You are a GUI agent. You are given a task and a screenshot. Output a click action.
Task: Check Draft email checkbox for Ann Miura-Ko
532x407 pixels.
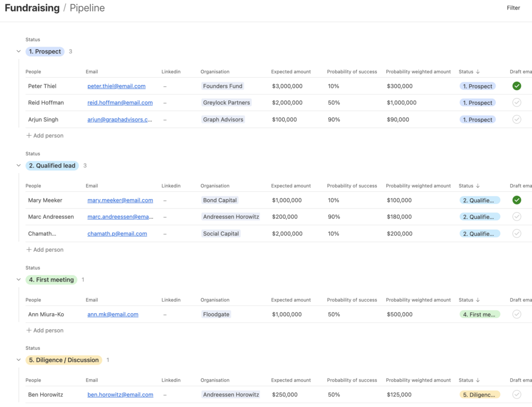pyautogui.click(x=517, y=314)
